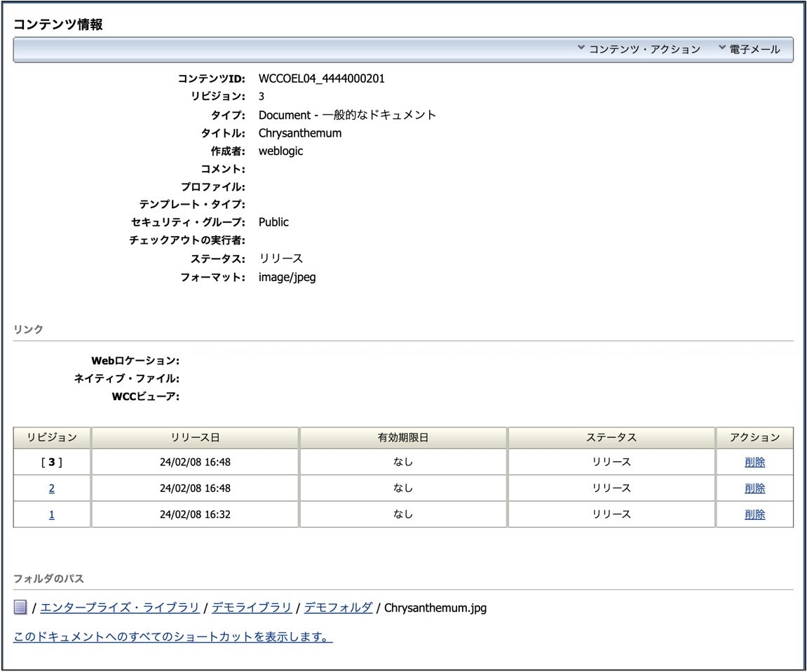Click the format value image/jpeg
The height and width of the screenshot is (672, 807).
287,277
